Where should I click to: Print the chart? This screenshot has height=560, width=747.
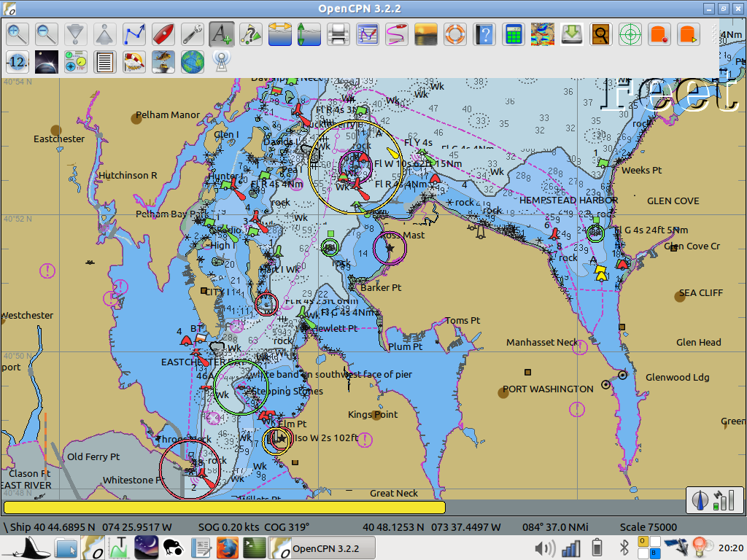(x=338, y=34)
